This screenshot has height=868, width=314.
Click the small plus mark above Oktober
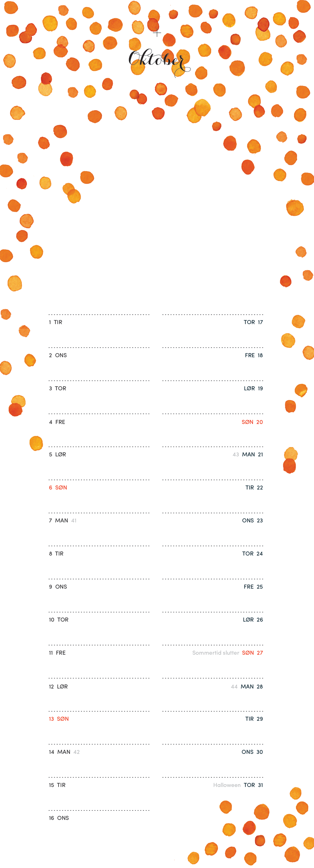[x=157, y=33]
